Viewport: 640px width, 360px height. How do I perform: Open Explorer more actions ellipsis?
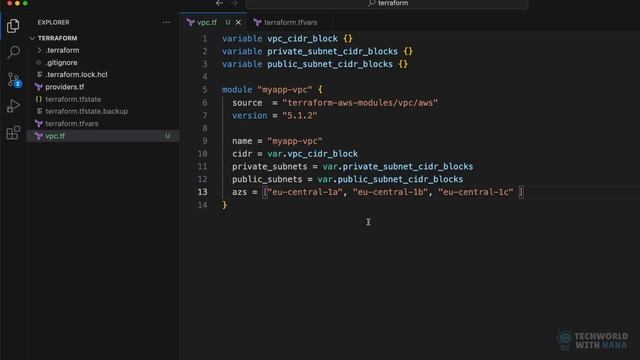tap(167, 22)
